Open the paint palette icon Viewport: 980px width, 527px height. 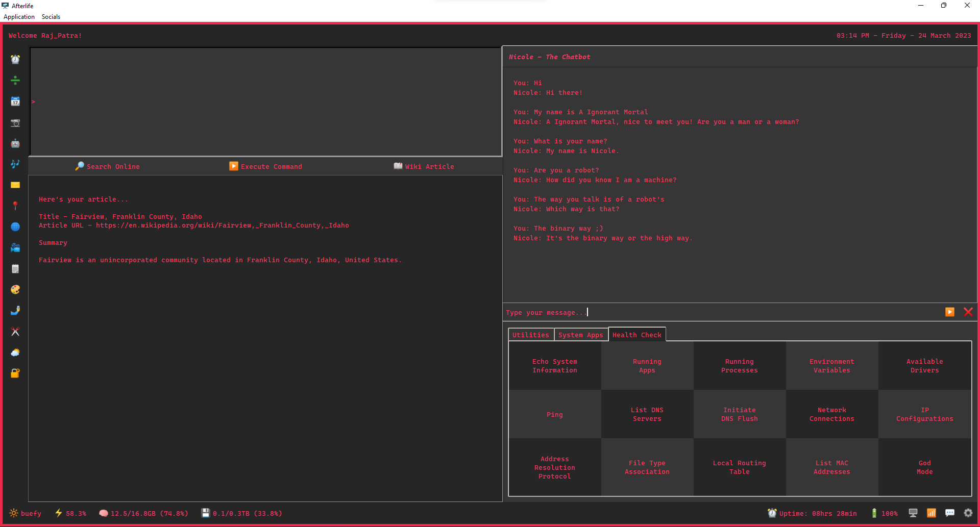click(15, 289)
